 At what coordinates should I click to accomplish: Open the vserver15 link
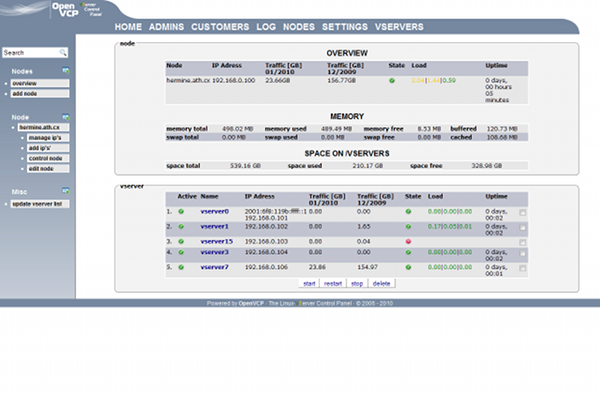(217, 241)
